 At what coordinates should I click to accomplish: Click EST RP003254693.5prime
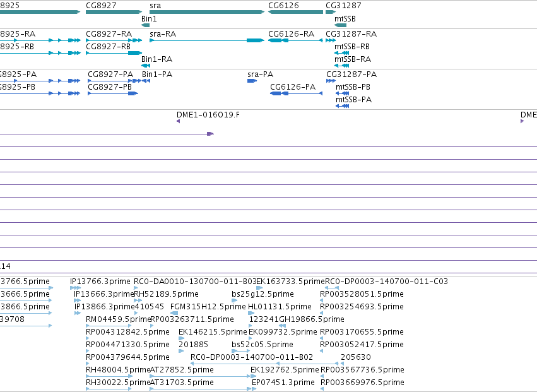[362, 307]
